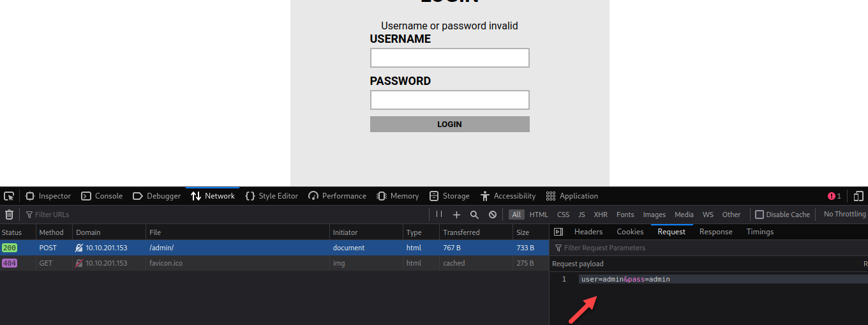This screenshot has width=868, height=325.
Task: Click the USERNAME input field
Action: [x=449, y=58]
